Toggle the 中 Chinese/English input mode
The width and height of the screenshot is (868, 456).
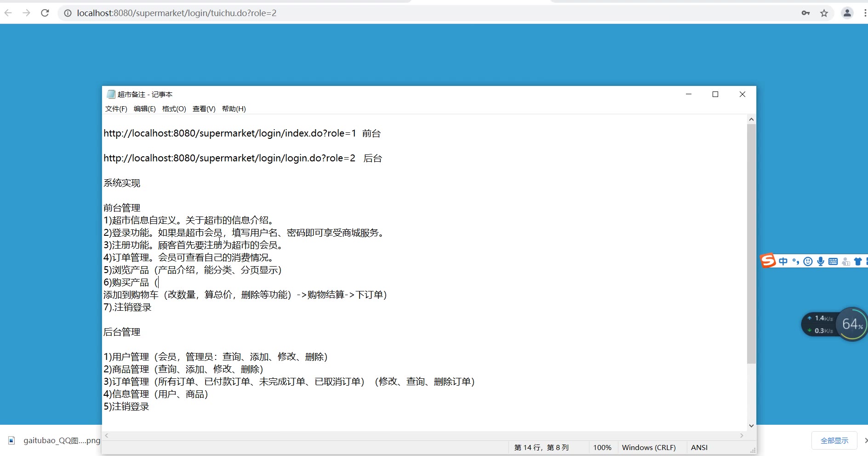[783, 262]
